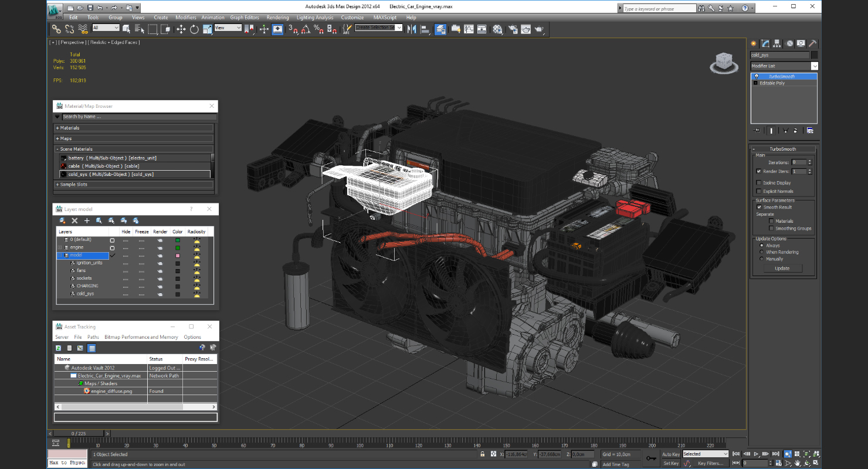
Task: Switch to the Display command panel
Action: pos(801,43)
